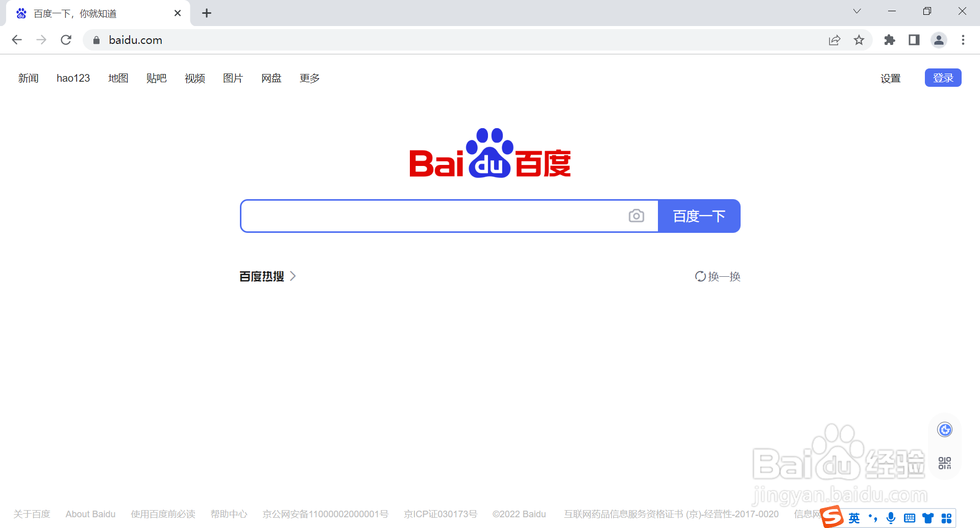Click the 换一换 text
The image size is (980, 528).
pos(724,276)
